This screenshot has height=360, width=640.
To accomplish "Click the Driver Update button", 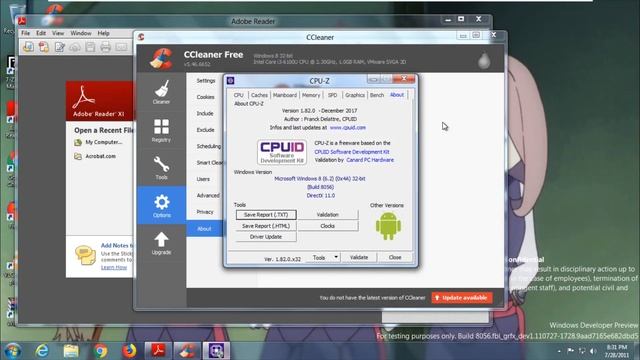I will [x=266, y=237].
